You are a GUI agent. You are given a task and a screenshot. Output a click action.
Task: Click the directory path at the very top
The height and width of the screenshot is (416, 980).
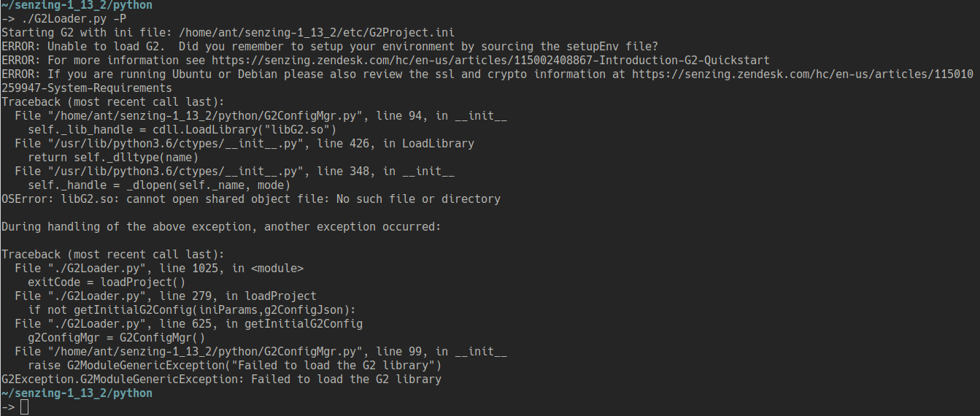[x=77, y=5]
